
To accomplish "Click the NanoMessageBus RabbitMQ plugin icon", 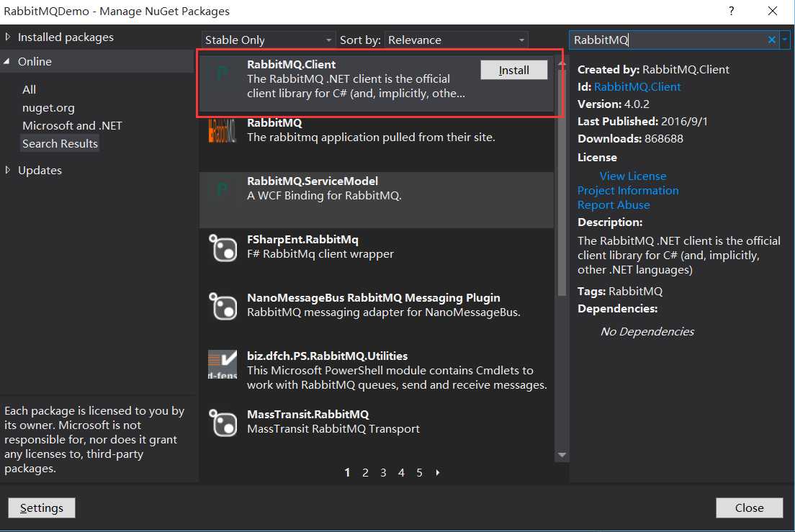I will pos(223,306).
